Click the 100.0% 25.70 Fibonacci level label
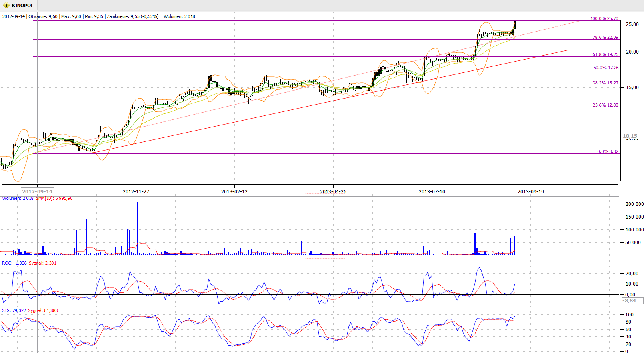Viewport: 644px width, 356px height. (604, 18)
